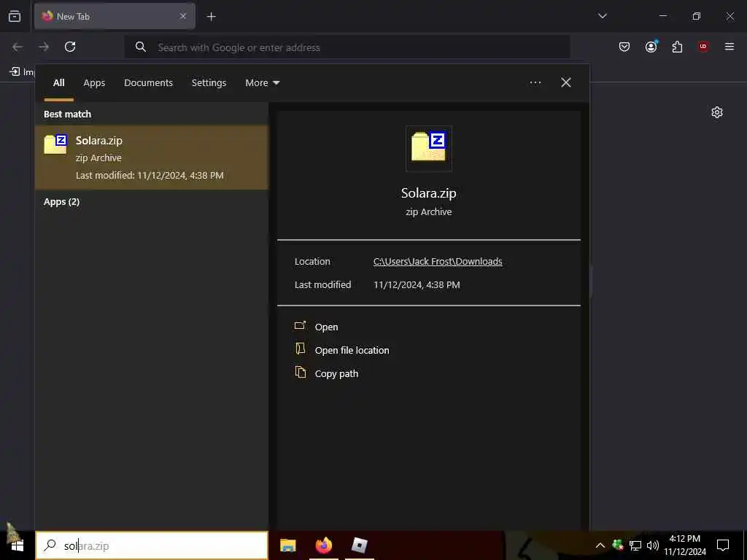Click green tray icon with red badge

click(618, 545)
